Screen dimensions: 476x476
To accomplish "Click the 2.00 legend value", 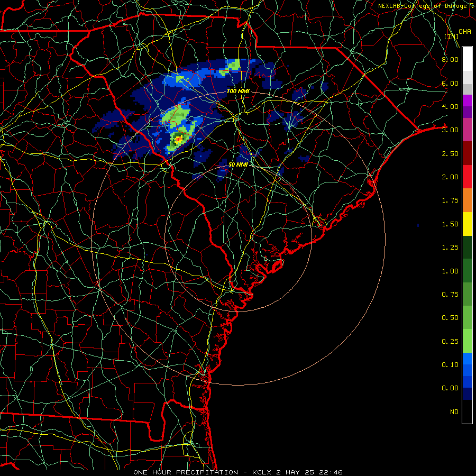I will point(450,177).
